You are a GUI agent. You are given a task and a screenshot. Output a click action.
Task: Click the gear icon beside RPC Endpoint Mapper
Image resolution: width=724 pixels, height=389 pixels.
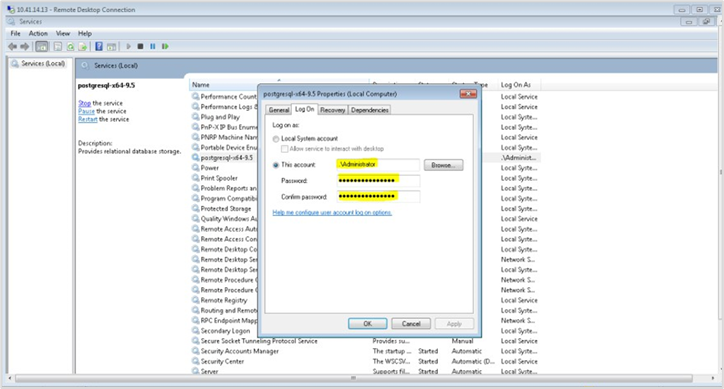coord(196,321)
